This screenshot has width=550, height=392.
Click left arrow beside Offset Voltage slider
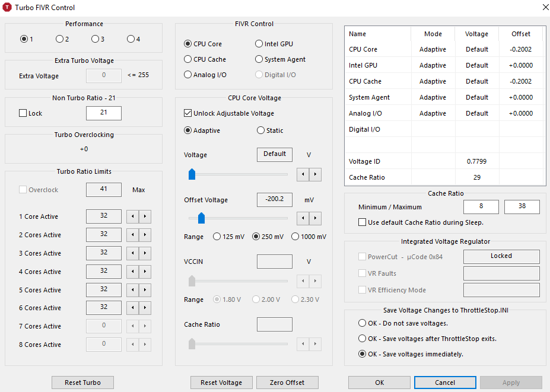(303, 218)
